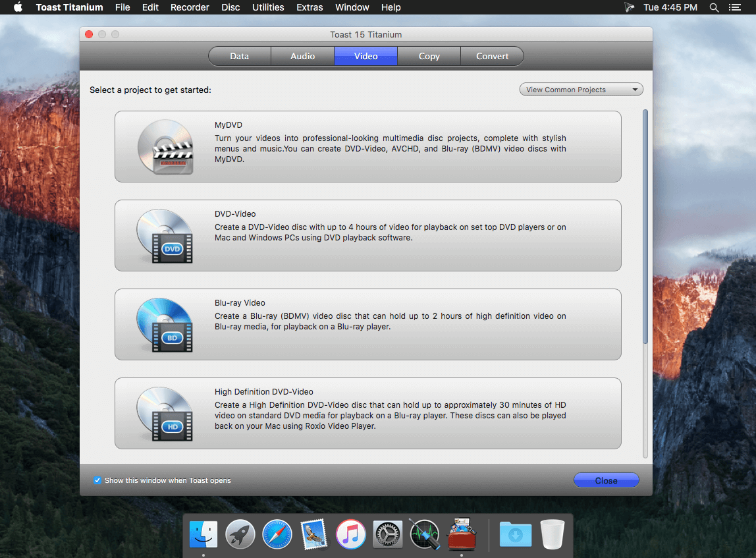Screen dimensions: 756x558
Task: Launch iTunes from the Dock
Action: pos(350,534)
